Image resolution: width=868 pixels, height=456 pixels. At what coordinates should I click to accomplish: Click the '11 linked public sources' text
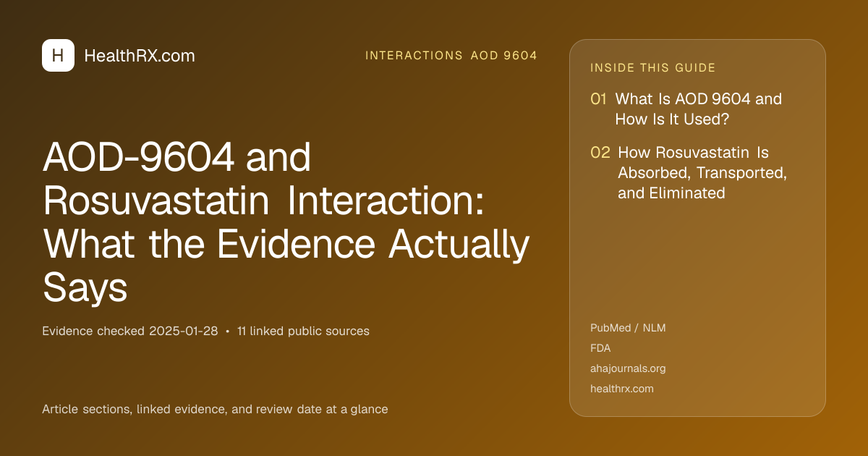coord(303,332)
